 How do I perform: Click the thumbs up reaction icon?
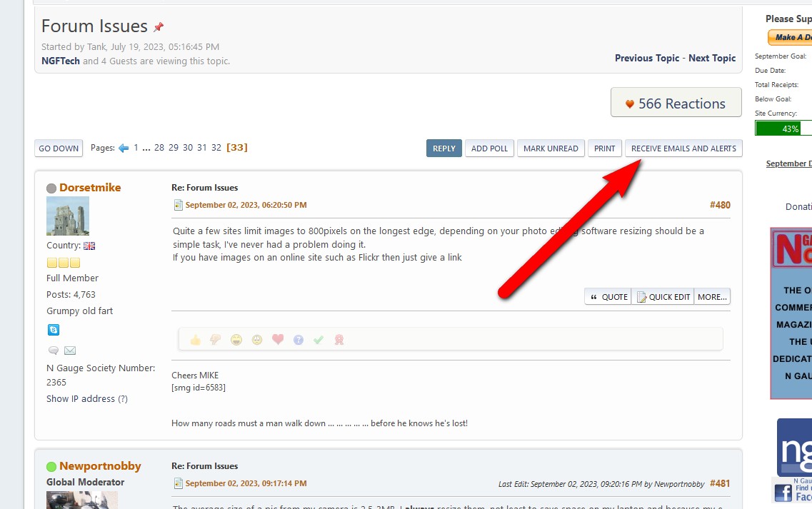click(x=195, y=340)
